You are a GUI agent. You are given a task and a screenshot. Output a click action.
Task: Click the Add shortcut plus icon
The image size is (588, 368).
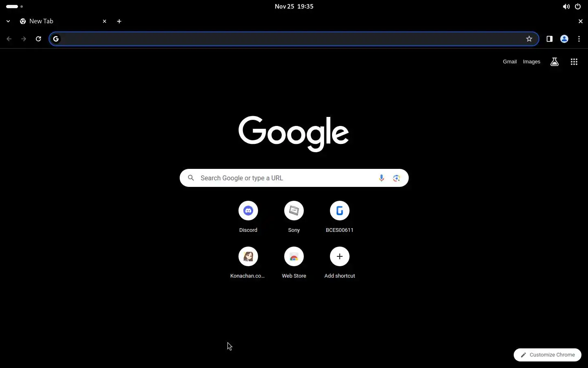pyautogui.click(x=340, y=256)
